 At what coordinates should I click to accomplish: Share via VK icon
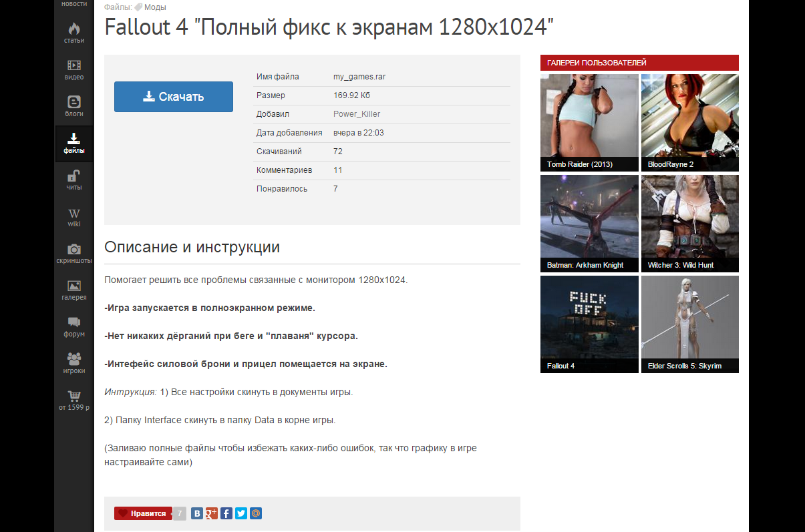pyautogui.click(x=197, y=513)
